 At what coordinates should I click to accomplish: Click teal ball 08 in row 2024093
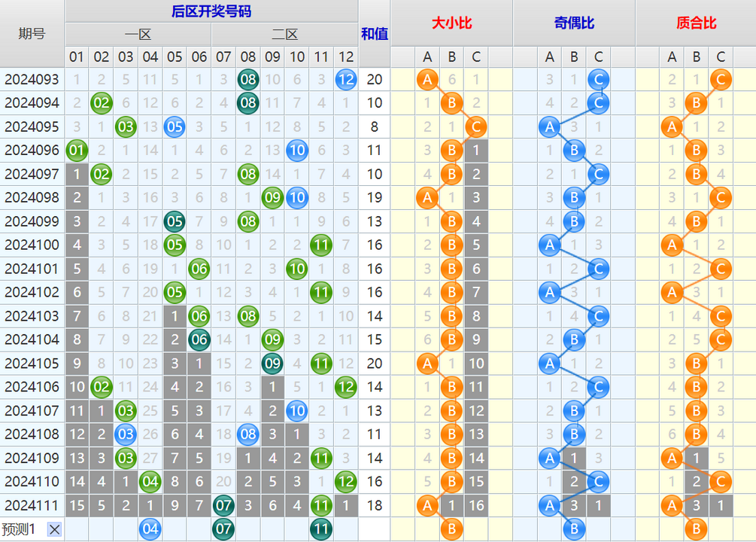click(248, 80)
